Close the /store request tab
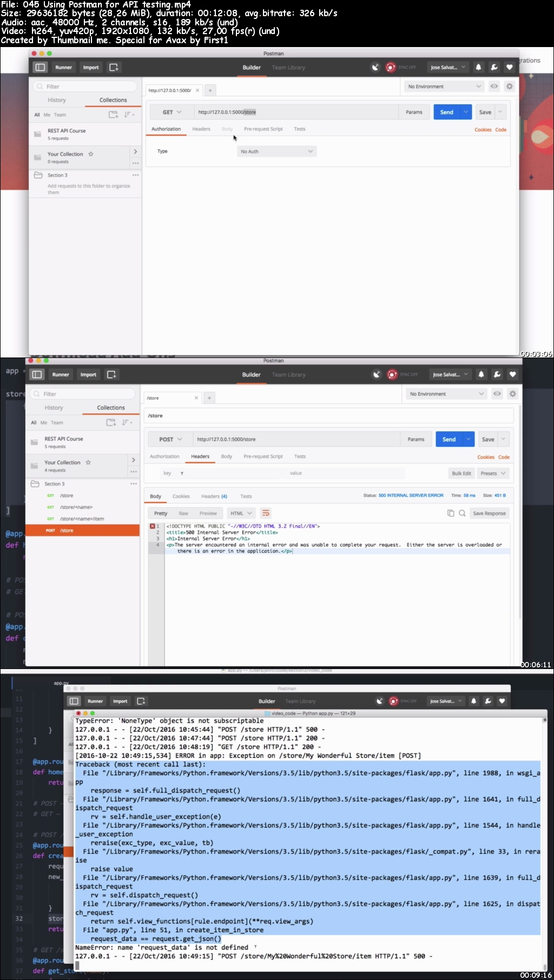 (x=196, y=398)
